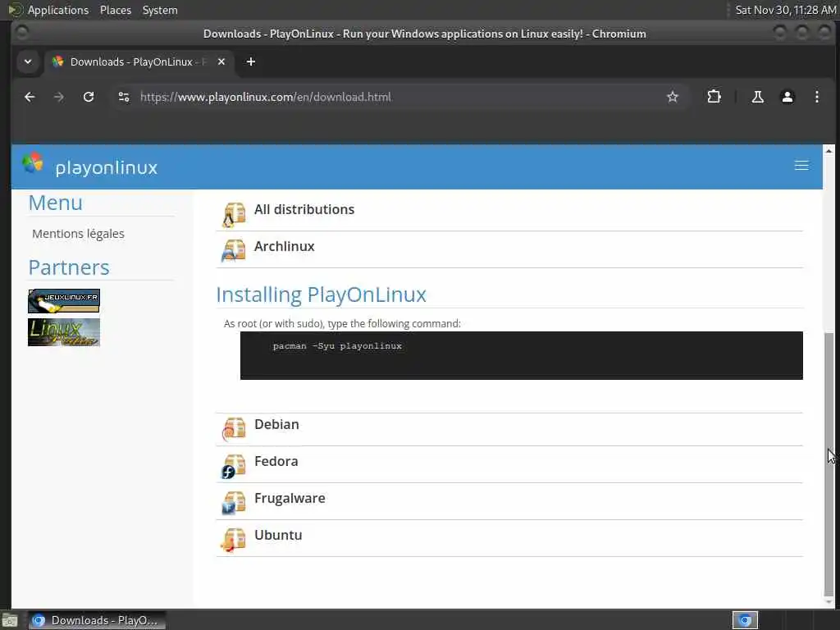The image size is (840, 630).
Task: Open the JeuxLinux.fr partner banner
Action: 64,301
